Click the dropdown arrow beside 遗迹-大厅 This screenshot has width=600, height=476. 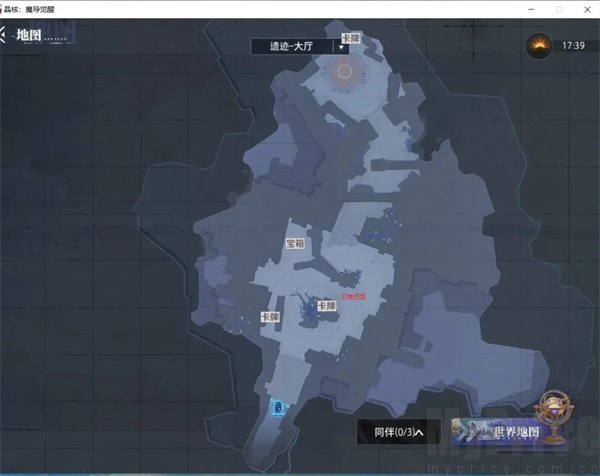click(x=341, y=47)
